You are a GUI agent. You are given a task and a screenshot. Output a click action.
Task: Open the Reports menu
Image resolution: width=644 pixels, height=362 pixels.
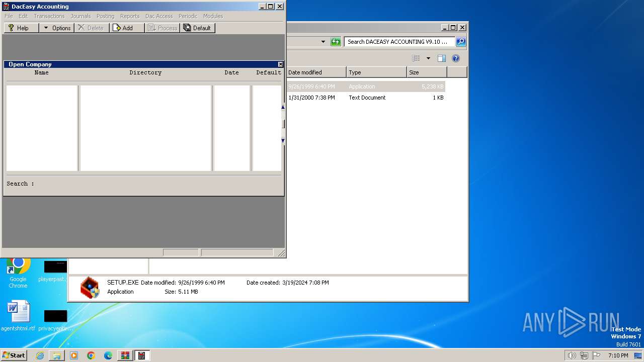[130, 16]
